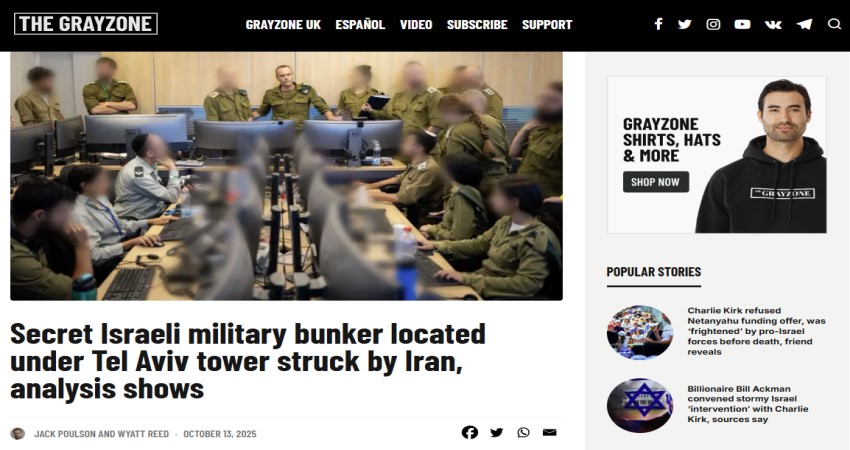Screen dimensions: 850x450
Task: Share the article on Facebook
Action: coord(469,432)
